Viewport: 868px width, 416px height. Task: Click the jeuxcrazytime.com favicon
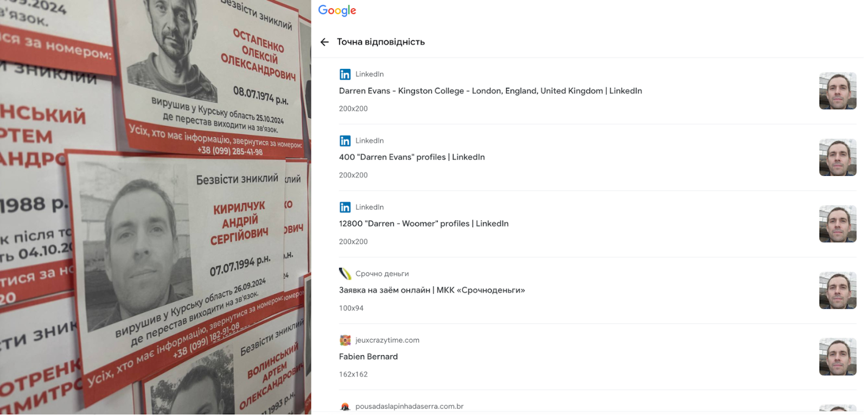(345, 340)
